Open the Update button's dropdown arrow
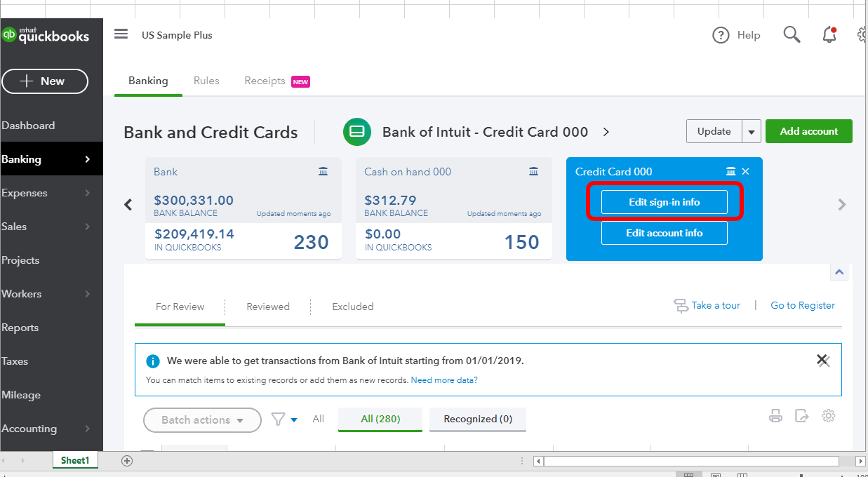Image resolution: width=868 pixels, height=477 pixels. click(751, 130)
